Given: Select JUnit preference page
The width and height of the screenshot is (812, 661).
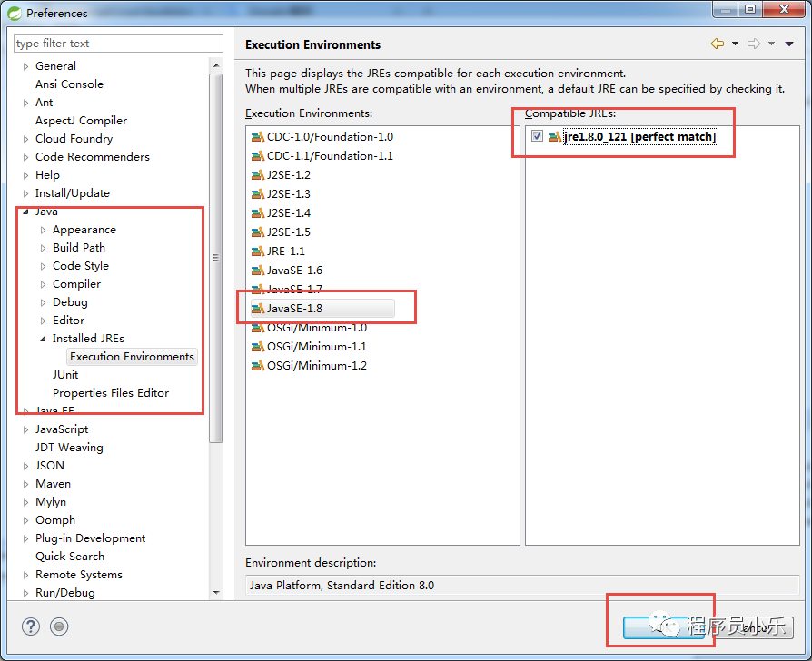Looking at the screenshot, I should coord(65,375).
